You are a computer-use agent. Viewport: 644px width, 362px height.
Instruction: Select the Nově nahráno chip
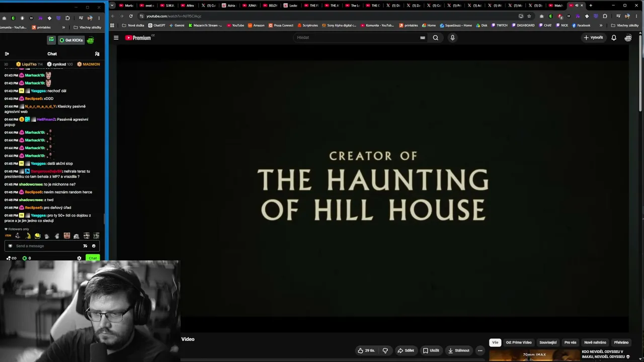(595, 342)
